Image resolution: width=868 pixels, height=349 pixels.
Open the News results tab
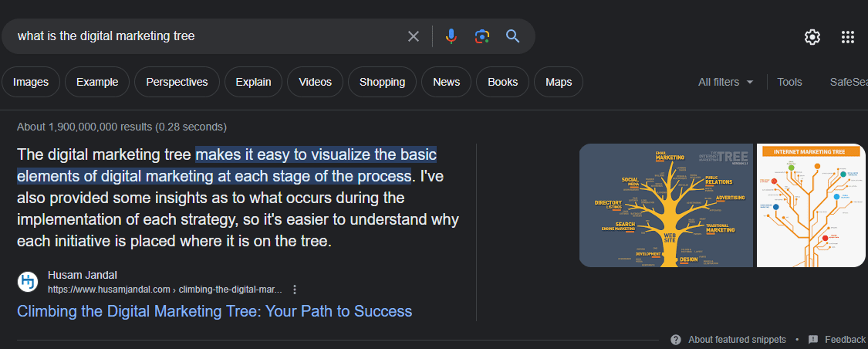[446, 82]
